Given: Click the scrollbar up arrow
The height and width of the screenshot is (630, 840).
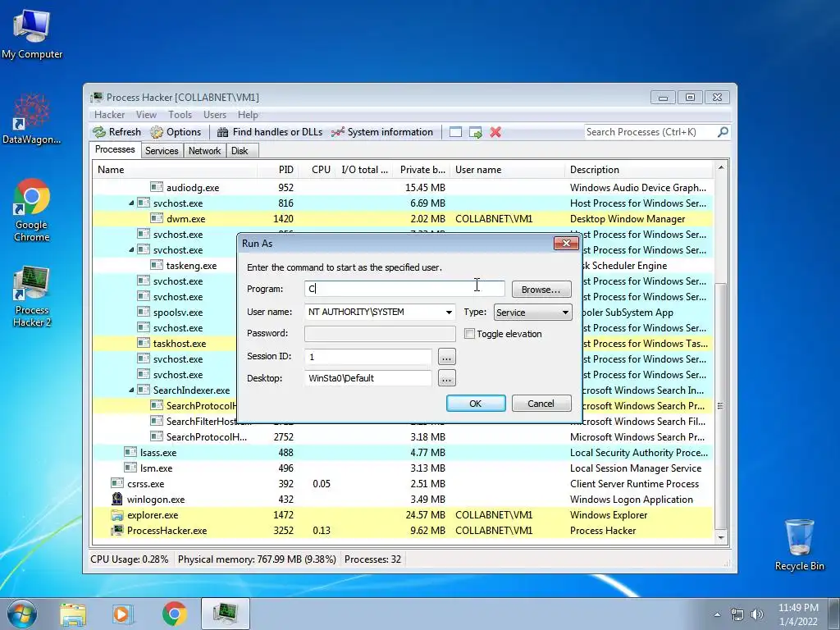Looking at the screenshot, I should tap(721, 167).
